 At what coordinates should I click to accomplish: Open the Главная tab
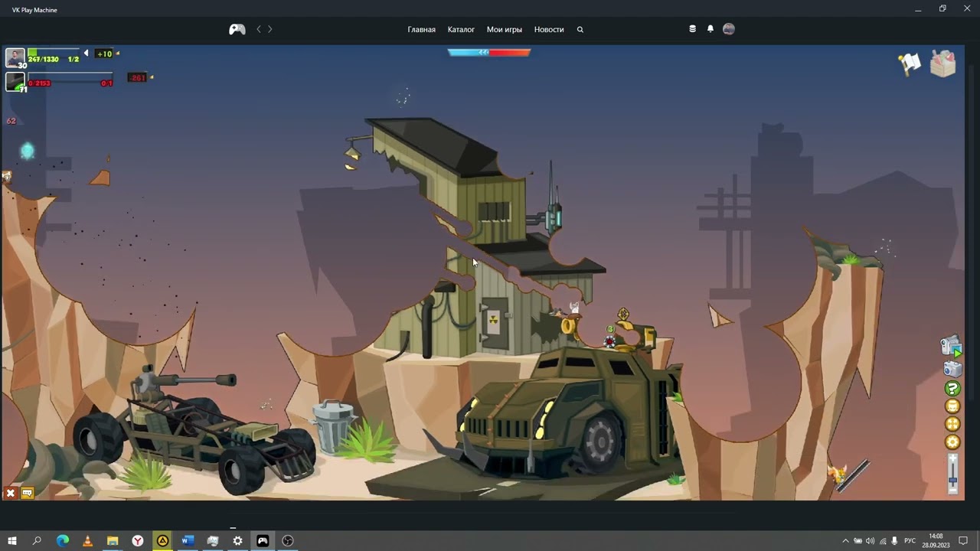(x=421, y=29)
